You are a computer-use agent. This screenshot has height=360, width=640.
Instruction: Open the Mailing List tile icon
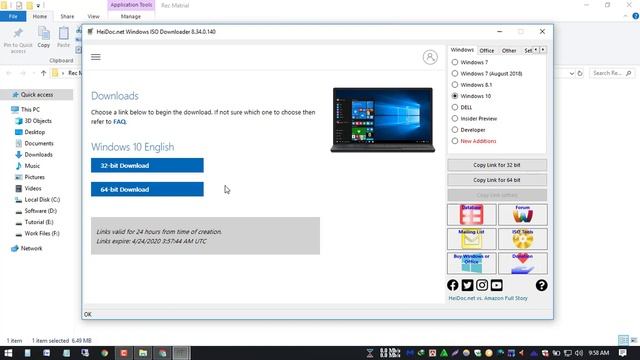tap(471, 239)
